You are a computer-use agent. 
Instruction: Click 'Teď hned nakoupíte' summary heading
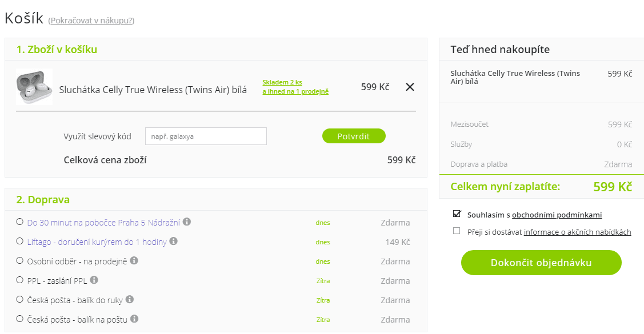[500, 50]
